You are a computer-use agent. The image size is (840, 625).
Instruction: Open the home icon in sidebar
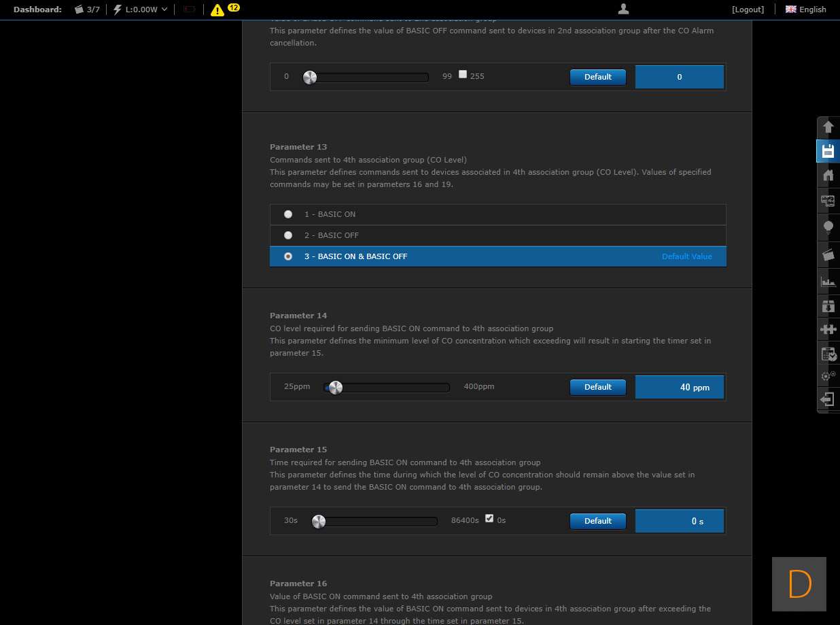click(828, 175)
